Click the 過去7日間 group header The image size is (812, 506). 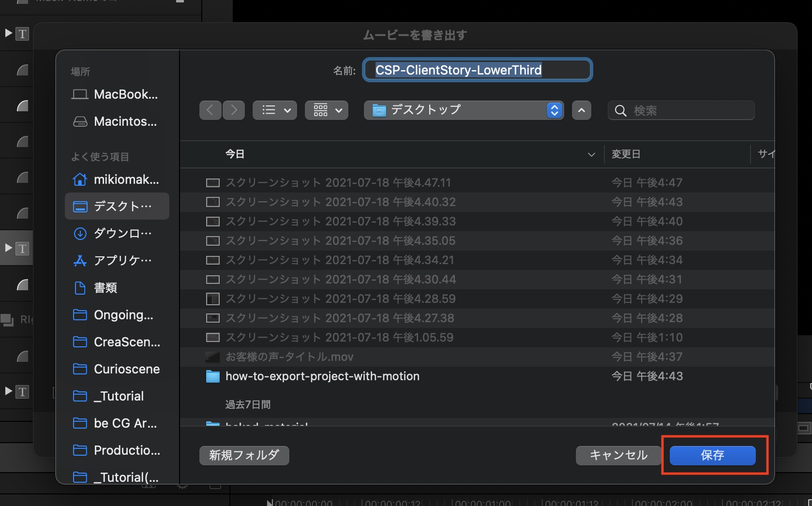tap(248, 404)
